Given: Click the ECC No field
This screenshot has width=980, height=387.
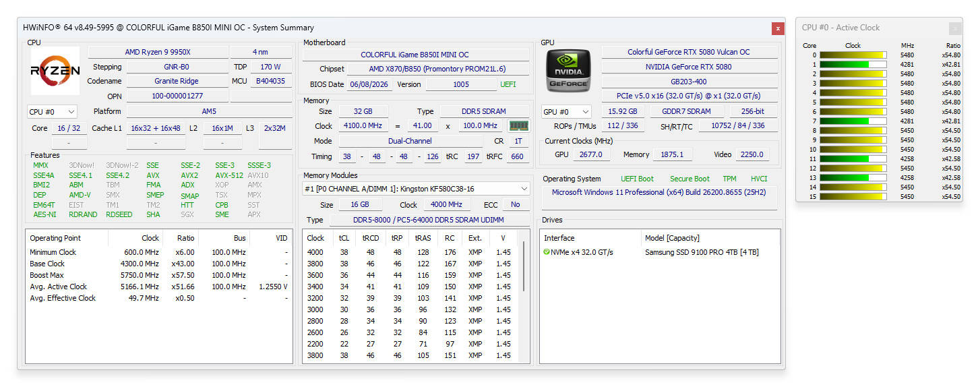Looking at the screenshot, I should point(516,204).
